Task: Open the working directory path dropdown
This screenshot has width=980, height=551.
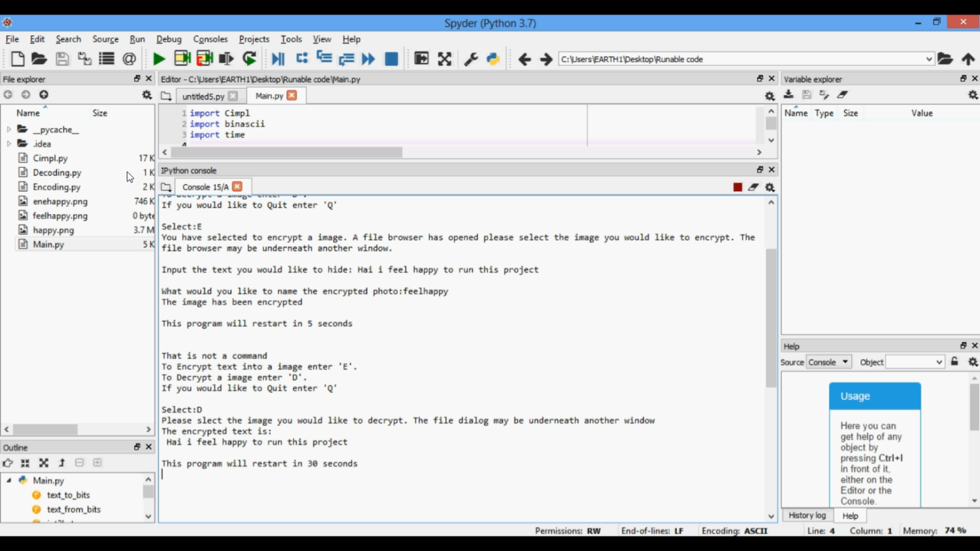Action: (x=928, y=59)
